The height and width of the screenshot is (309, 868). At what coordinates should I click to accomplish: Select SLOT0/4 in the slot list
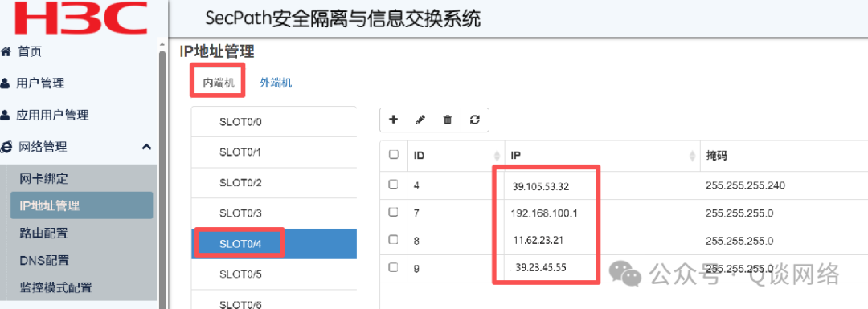click(x=274, y=243)
